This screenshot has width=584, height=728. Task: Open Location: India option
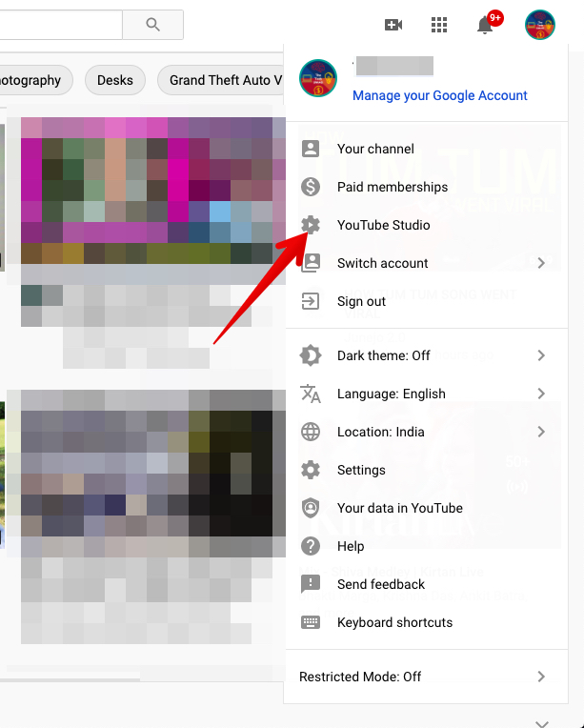pos(426,432)
